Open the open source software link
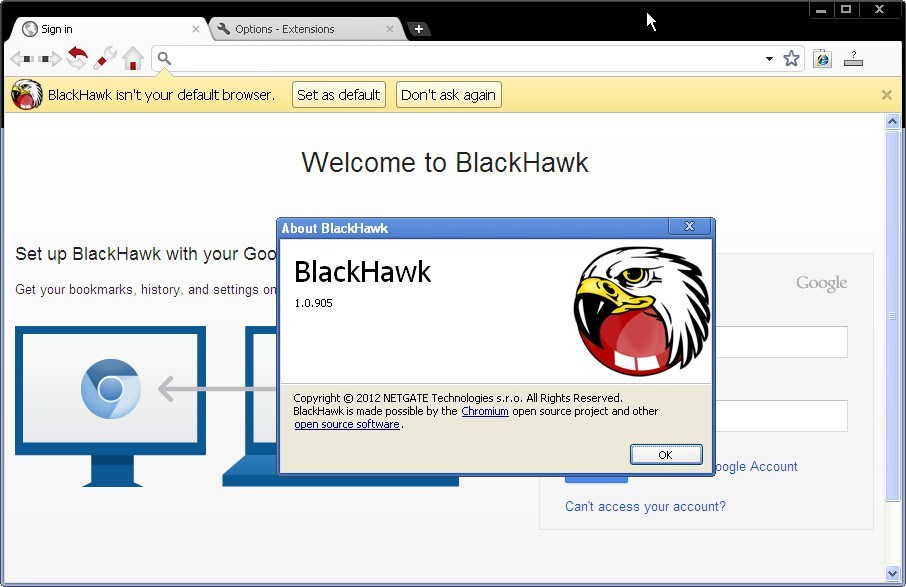 [347, 424]
